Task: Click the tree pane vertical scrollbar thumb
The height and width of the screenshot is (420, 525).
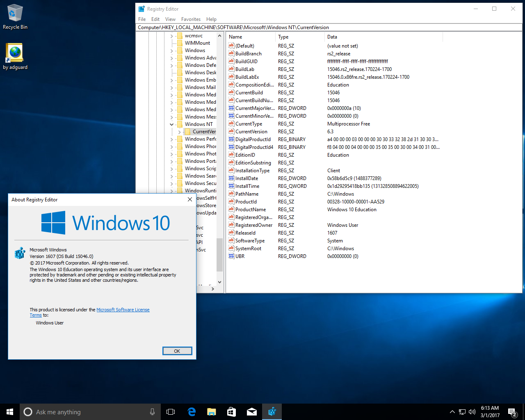Action: 219,254
